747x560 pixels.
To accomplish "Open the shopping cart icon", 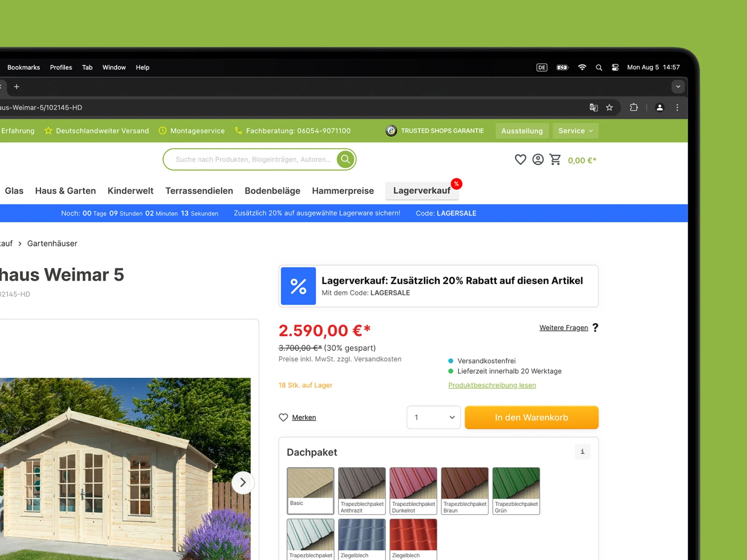I will click(x=555, y=160).
